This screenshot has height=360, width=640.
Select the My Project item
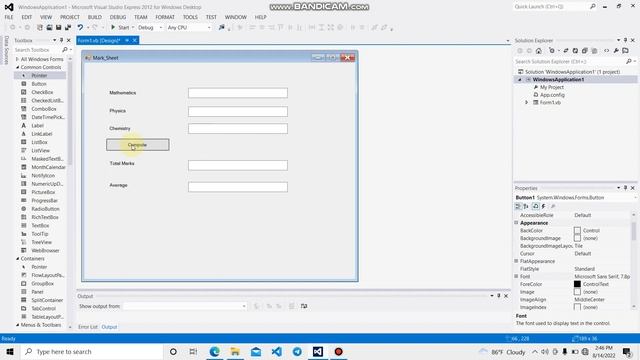[x=551, y=87]
